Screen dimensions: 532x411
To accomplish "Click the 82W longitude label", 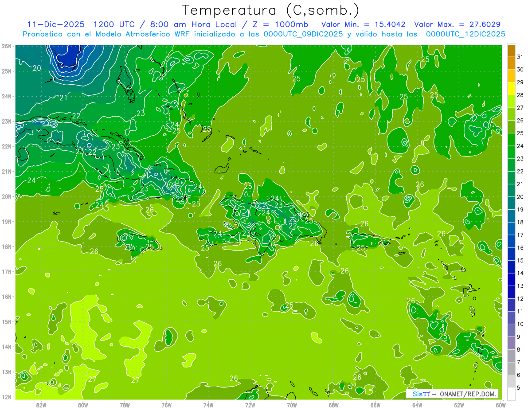I will click(41, 405).
